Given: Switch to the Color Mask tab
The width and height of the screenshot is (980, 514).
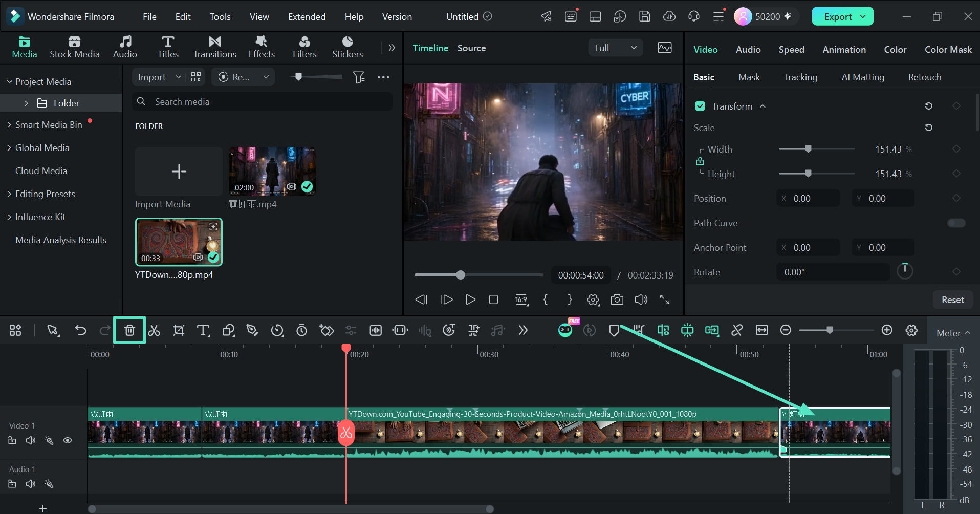Looking at the screenshot, I should click(948, 49).
